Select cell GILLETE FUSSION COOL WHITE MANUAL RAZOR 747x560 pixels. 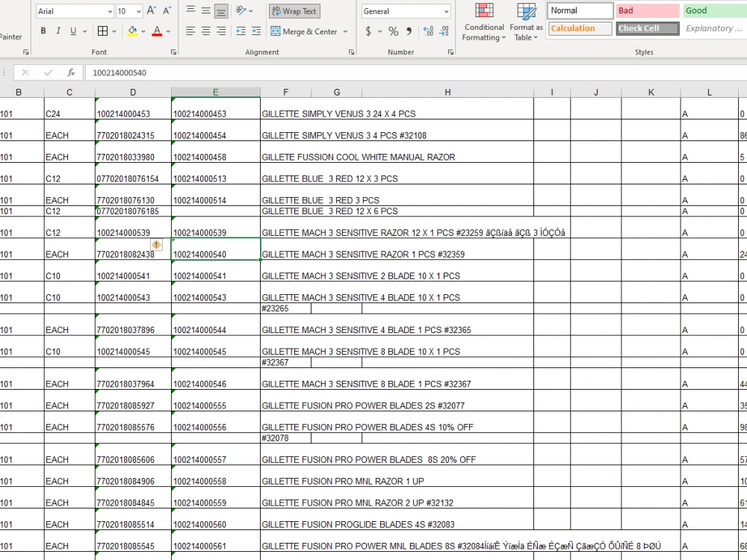click(x=397, y=152)
